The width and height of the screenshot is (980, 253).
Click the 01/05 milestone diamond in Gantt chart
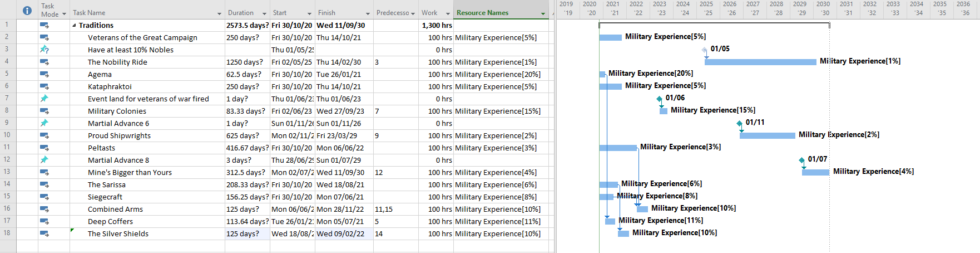pos(705,50)
